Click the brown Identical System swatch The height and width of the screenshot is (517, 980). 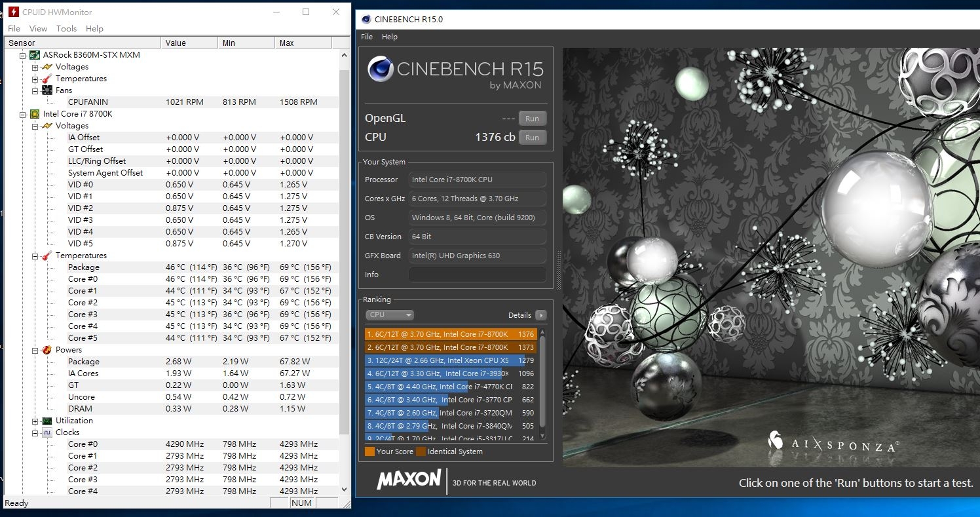421,451
